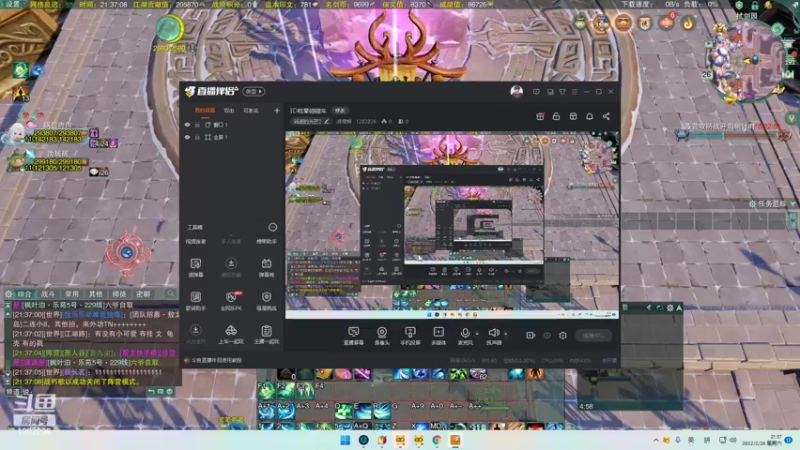Switch to the second scene tab
Image resolution: width=800 pixels, height=450 pixels.
click(229, 110)
